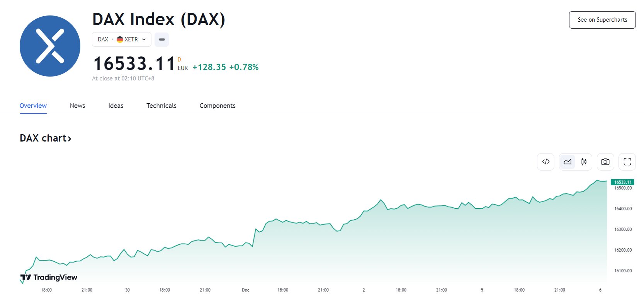The image size is (644, 302).
Task: Click the DAX Index logo
Action: tap(50, 46)
